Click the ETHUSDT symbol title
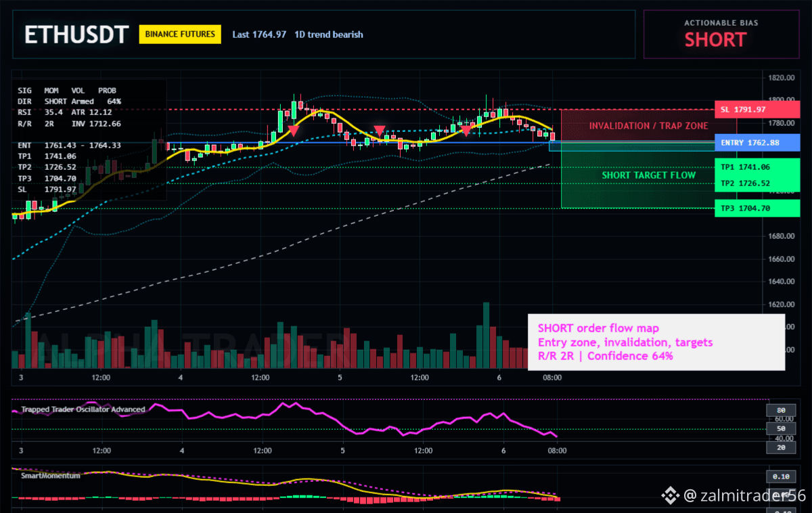This screenshot has height=513, width=812. tap(75, 35)
